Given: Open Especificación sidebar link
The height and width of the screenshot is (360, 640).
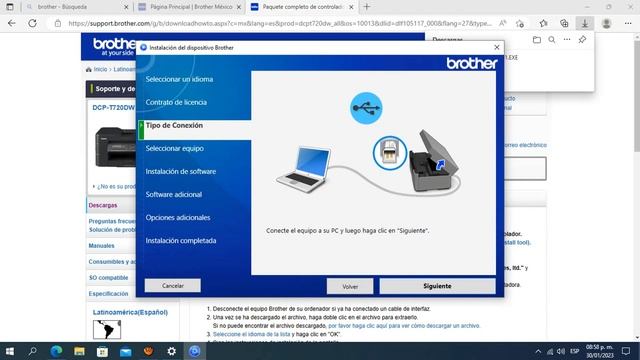Looking at the screenshot, I should [108, 293].
